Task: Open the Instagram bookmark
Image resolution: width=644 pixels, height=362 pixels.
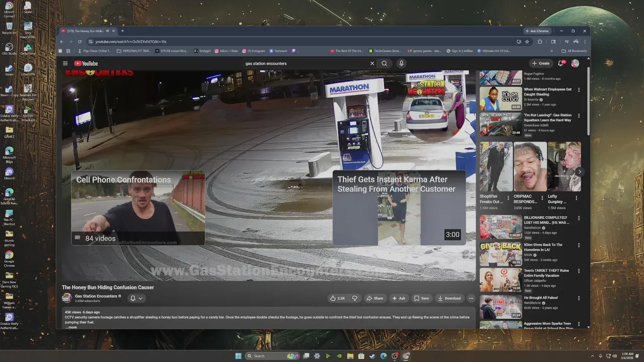Action: pyautogui.click(x=254, y=51)
